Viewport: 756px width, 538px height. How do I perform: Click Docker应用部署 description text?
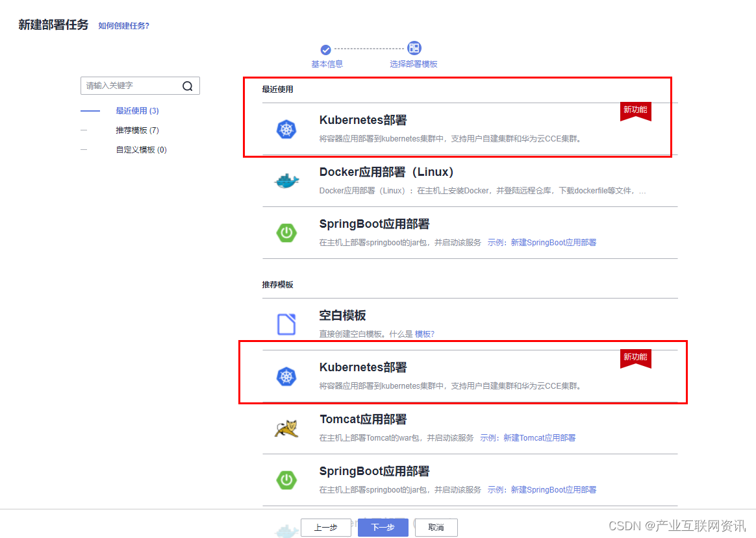point(483,191)
